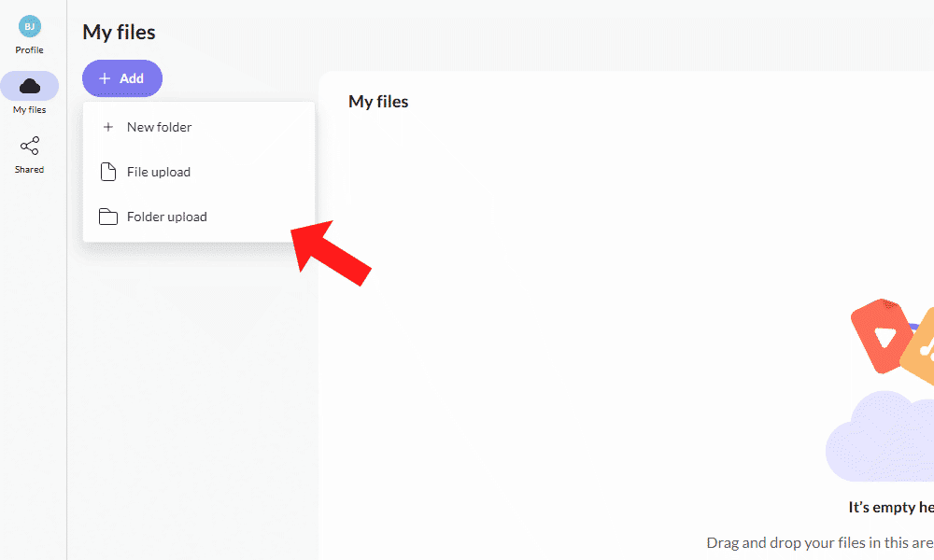The width and height of the screenshot is (934, 560).
Task: Choose New folder from Add menu
Action: coord(159,127)
